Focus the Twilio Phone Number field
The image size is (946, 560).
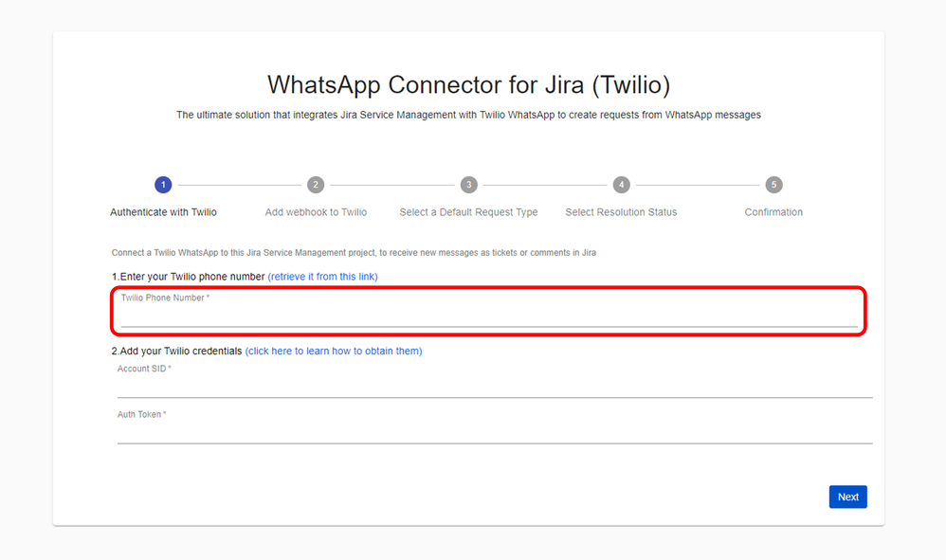[x=489, y=311]
